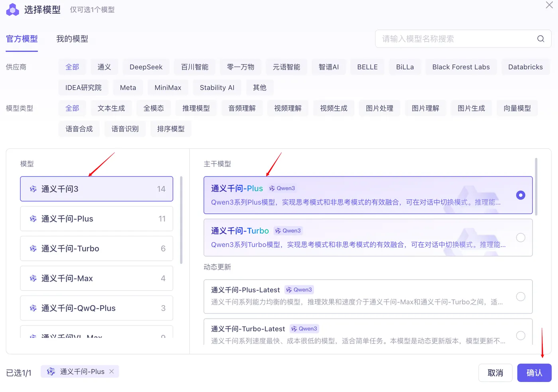The width and height of the screenshot is (558, 392).
Task: Click the Qwen3 badge on 通义千问-Plus card
Action: pos(282,188)
